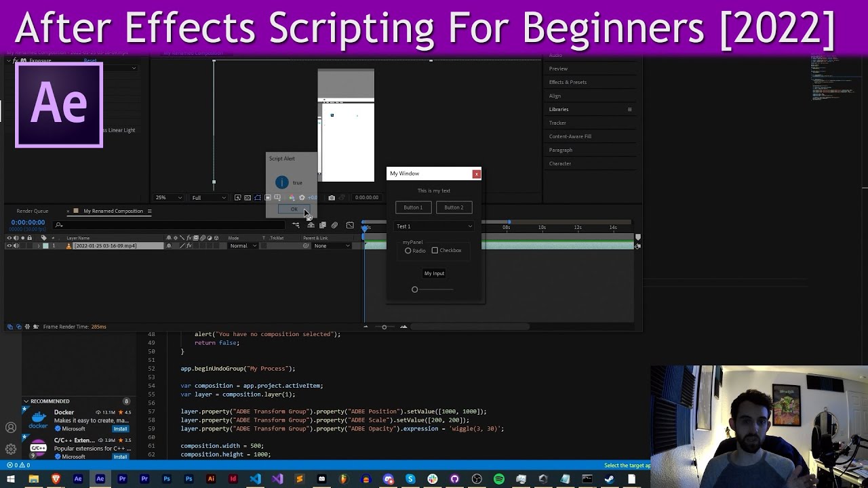Click Button 2 in My Window
Image resolution: width=868 pixels, height=488 pixels.
[x=454, y=207]
